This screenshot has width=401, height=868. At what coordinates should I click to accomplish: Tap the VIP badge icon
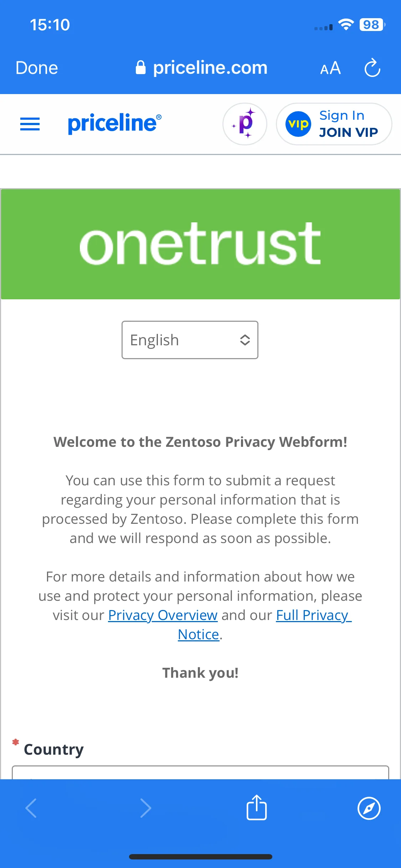[298, 124]
